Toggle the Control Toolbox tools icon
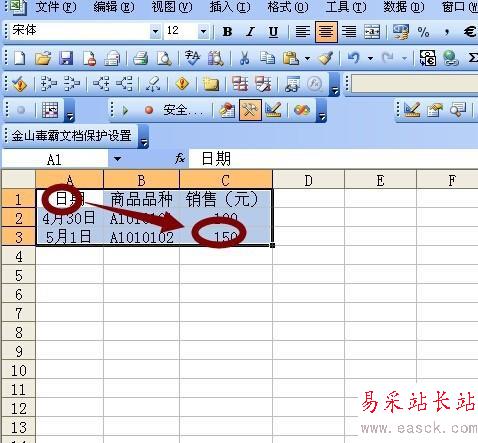The height and width of the screenshot is (443, 478). (x=250, y=110)
